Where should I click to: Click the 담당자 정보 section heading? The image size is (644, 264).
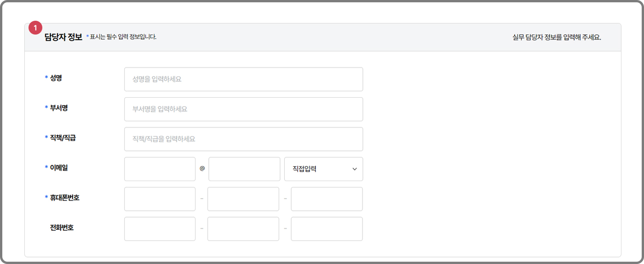pos(63,37)
